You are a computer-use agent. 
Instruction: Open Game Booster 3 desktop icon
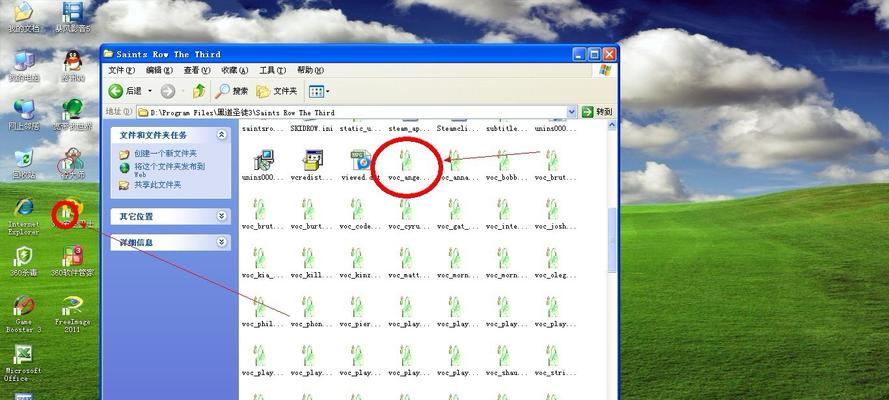pos(24,306)
